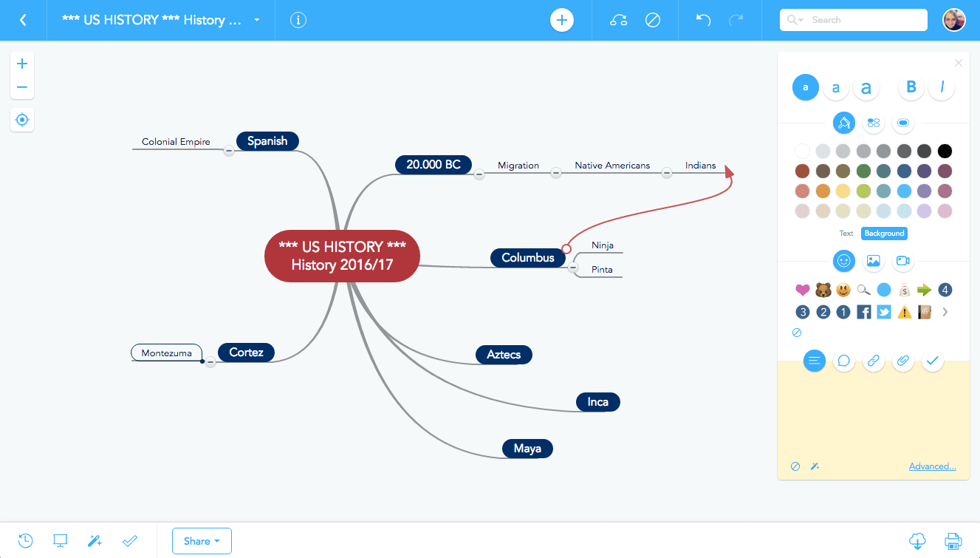Viewport: 980px width, 558px height.
Task: Open the map info icon
Action: 298,20
